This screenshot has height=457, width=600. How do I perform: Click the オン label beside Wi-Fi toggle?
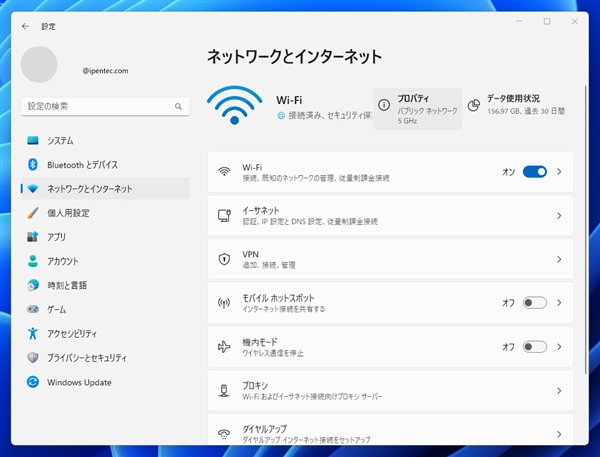(x=509, y=172)
